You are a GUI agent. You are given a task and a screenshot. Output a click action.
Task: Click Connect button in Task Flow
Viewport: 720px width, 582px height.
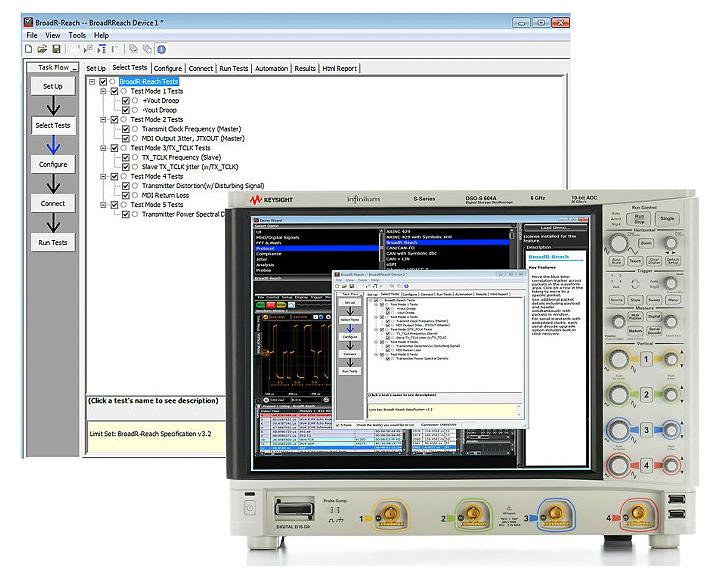(x=53, y=203)
